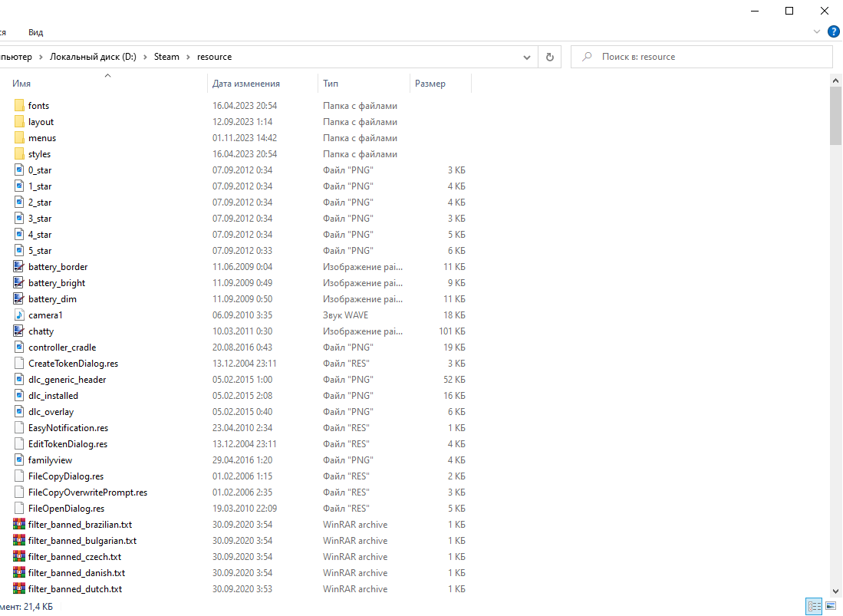Click 52 КБ size of dlc_generic_header
Screen dimensions: 843x616
pyautogui.click(x=454, y=380)
